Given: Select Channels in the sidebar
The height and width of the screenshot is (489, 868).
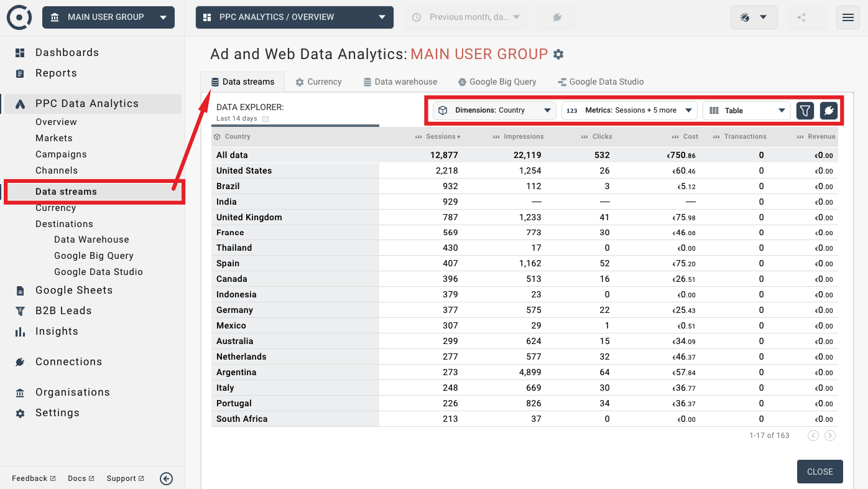Looking at the screenshot, I should click(x=57, y=170).
